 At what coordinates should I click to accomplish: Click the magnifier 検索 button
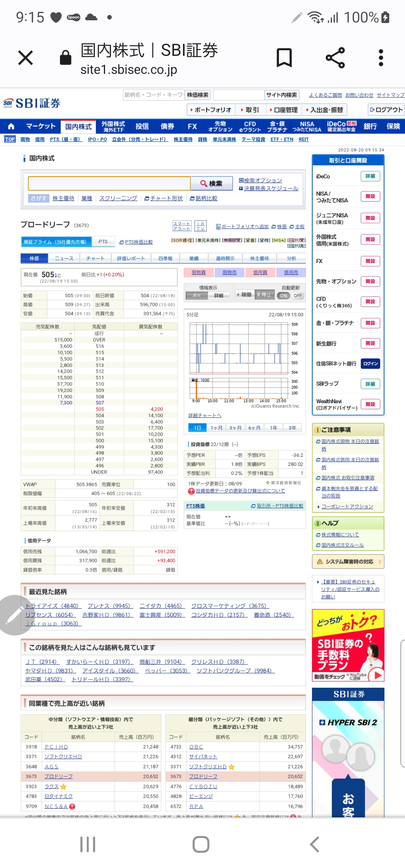tap(212, 184)
